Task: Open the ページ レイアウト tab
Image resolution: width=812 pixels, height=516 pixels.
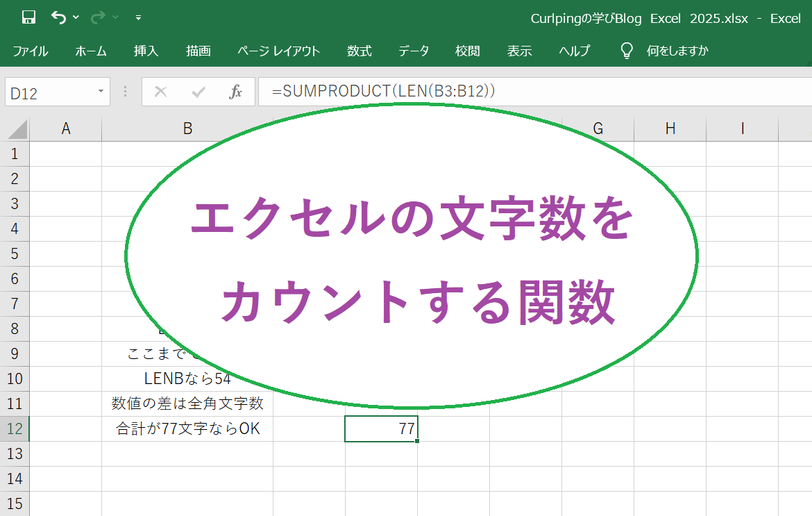Action: (x=278, y=51)
